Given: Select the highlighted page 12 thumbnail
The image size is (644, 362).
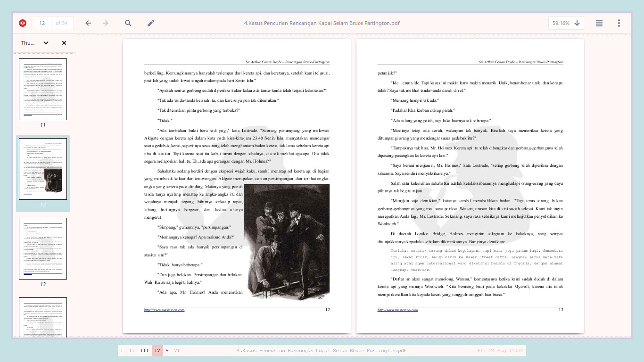Looking at the screenshot, I should tap(43, 169).
